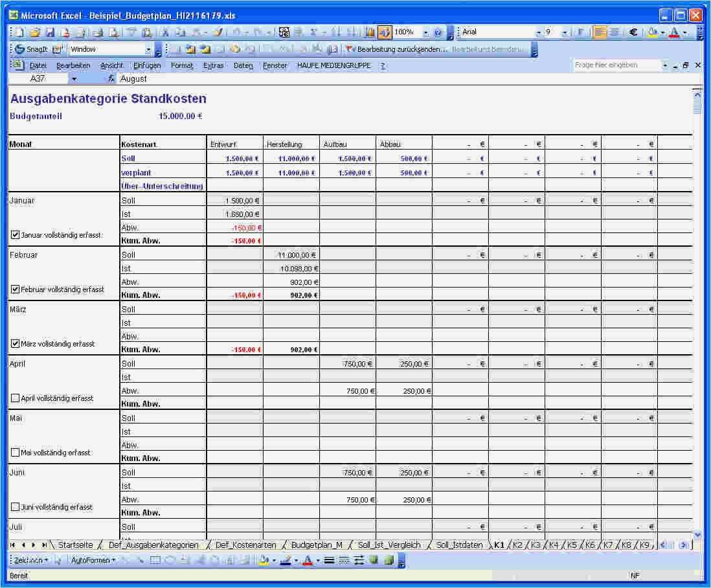
Task: Save the workbook via the Save icon
Action: (x=49, y=30)
